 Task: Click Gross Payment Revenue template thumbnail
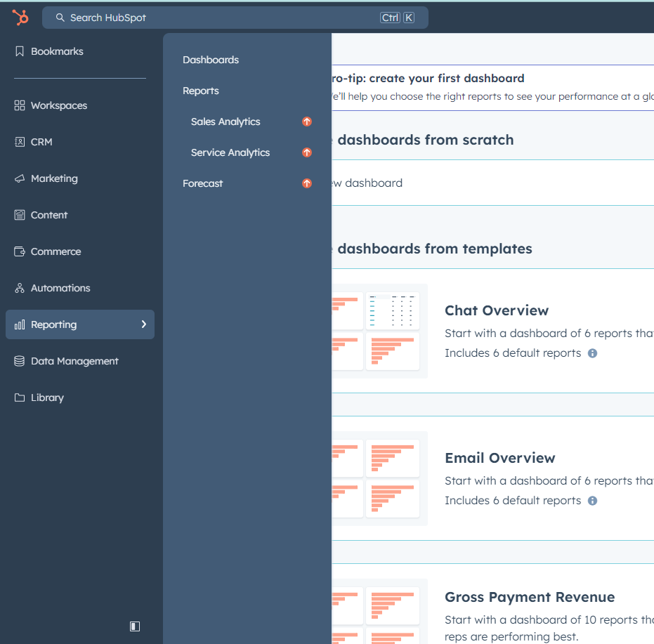(379, 612)
